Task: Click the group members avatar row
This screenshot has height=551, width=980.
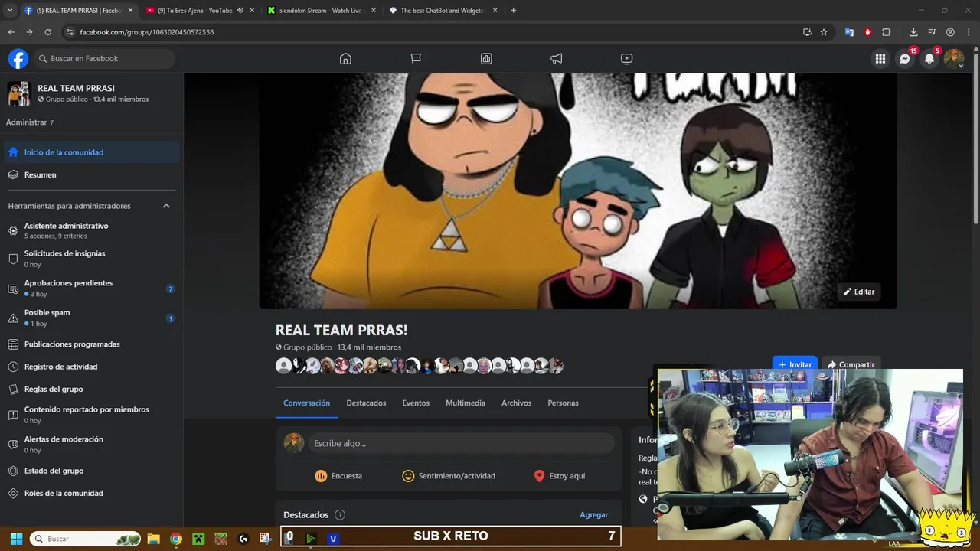Action: pos(420,366)
